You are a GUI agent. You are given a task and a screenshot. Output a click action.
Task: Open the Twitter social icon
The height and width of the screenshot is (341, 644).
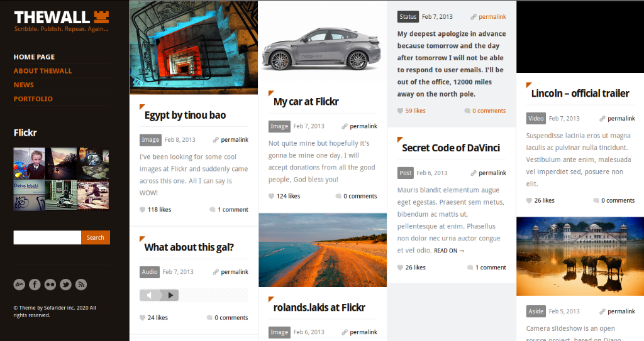65,284
